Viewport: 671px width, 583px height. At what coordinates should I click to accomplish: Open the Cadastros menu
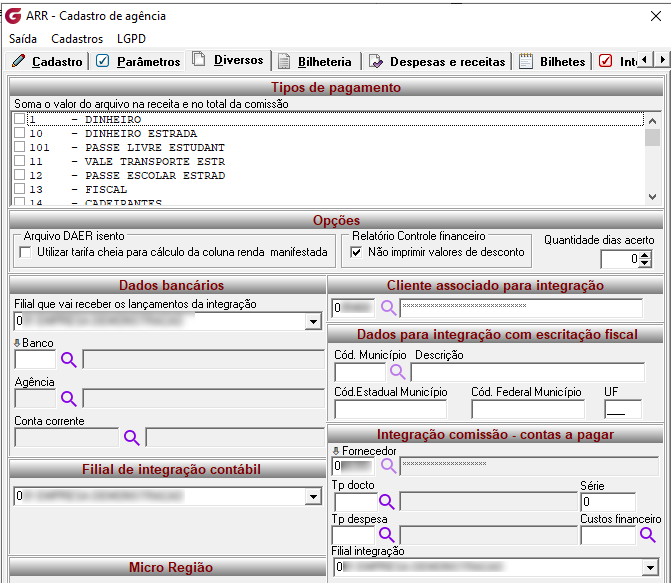click(77, 39)
